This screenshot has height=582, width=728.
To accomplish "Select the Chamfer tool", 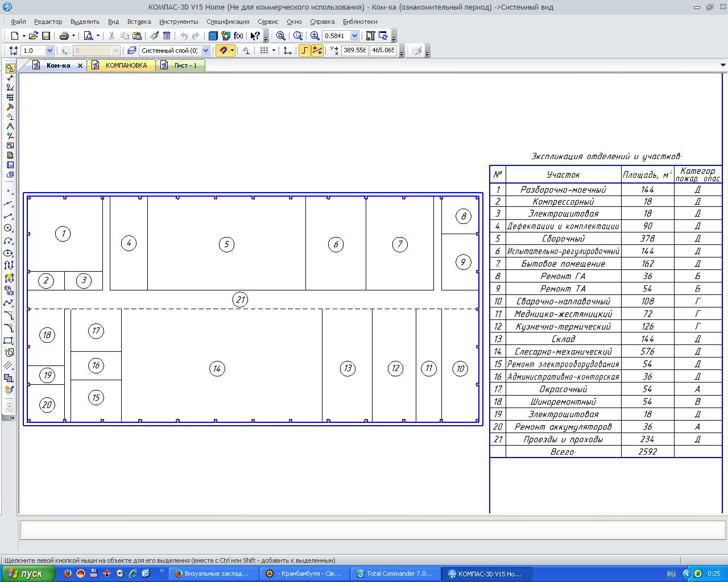I will [x=9, y=315].
